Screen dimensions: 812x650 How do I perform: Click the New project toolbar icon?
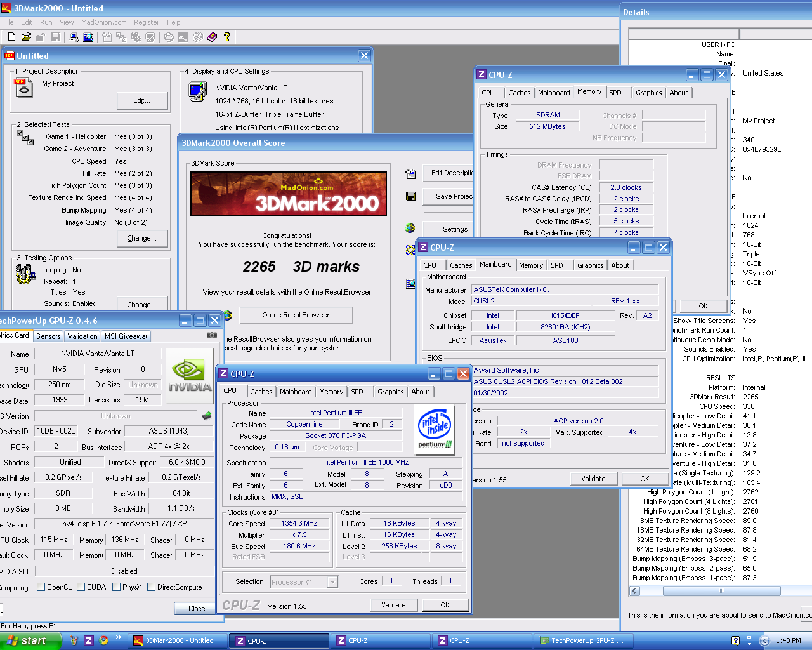click(11, 37)
